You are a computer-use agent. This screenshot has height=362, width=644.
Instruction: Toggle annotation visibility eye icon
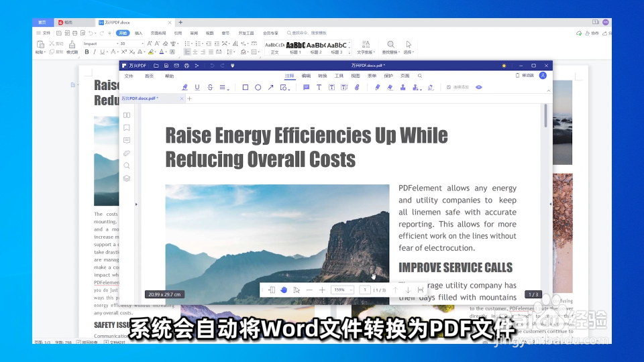click(x=479, y=87)
